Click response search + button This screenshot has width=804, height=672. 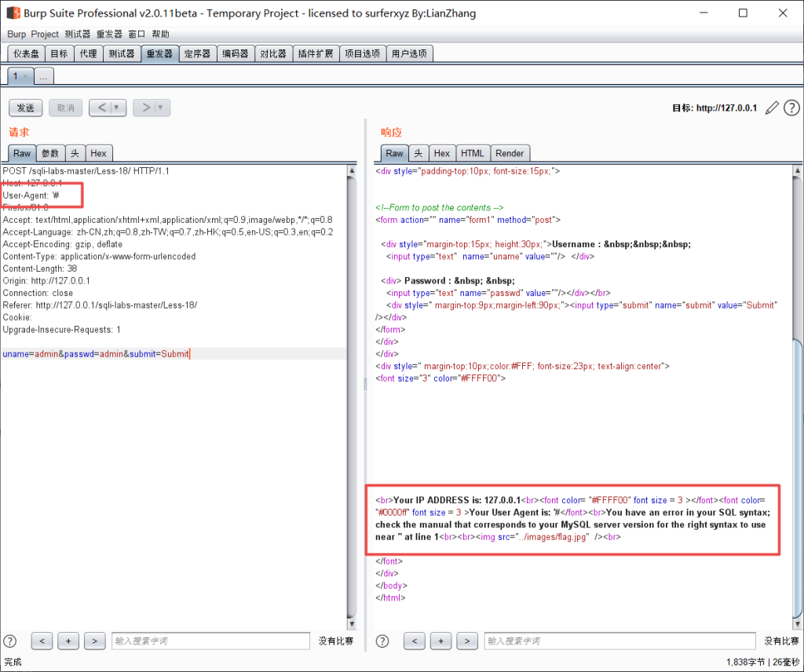[440, 641]
